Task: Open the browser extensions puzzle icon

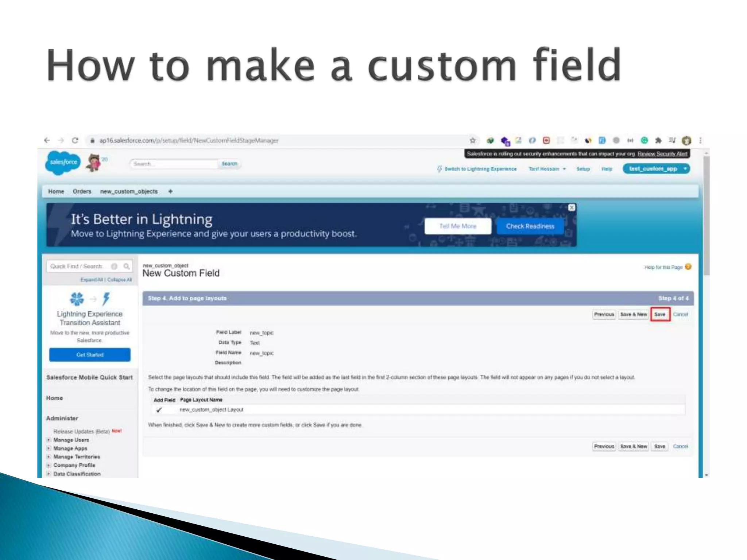Action: [x=658, y=140]
